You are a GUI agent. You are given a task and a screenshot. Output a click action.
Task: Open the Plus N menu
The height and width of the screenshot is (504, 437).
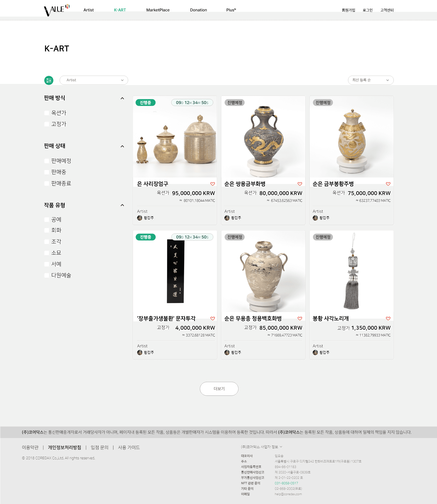point(231,10)
